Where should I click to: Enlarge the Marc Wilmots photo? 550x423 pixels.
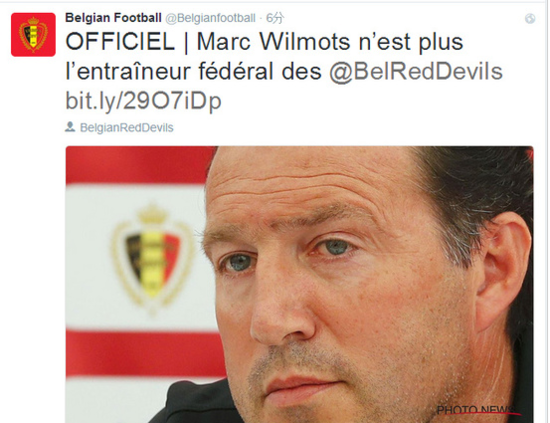[x=300, y=284]
